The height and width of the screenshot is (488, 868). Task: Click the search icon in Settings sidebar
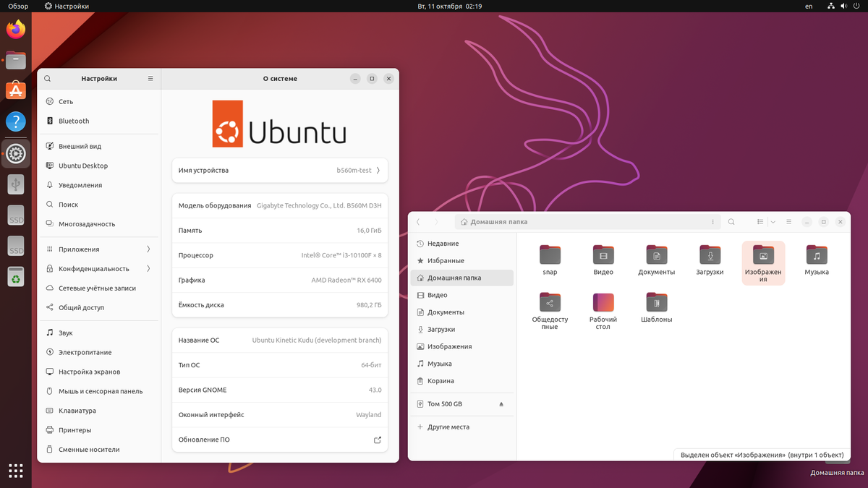[x=48, y=79]
